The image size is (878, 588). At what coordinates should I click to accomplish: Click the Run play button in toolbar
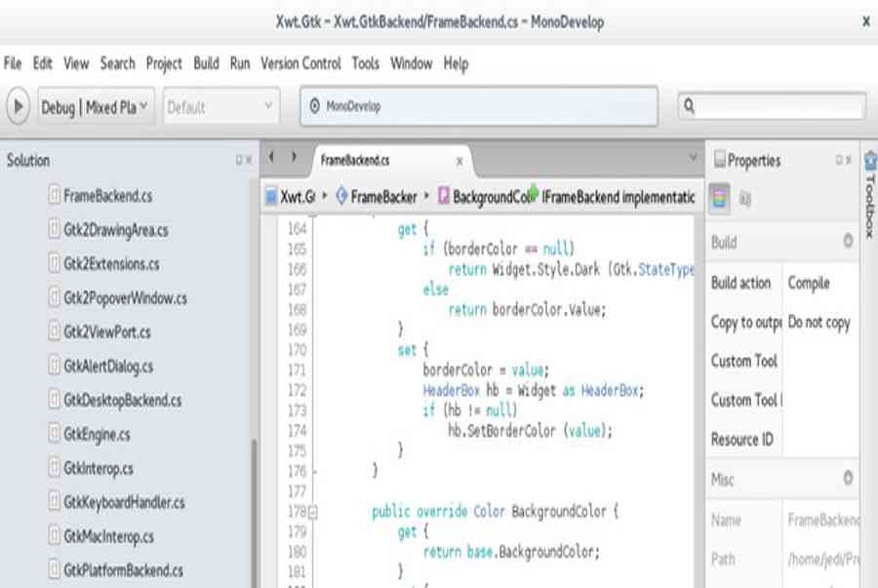(x=18, y=106)
